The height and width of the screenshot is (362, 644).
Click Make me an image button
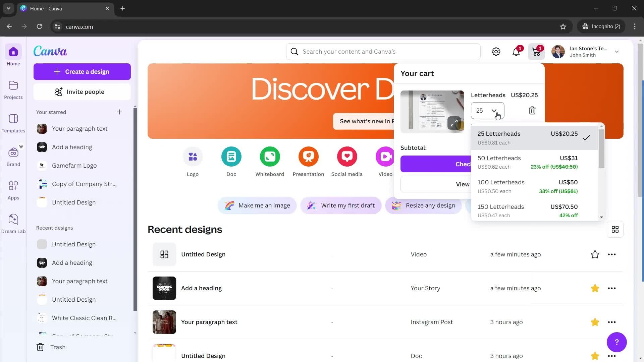click(x=258, y=205)
